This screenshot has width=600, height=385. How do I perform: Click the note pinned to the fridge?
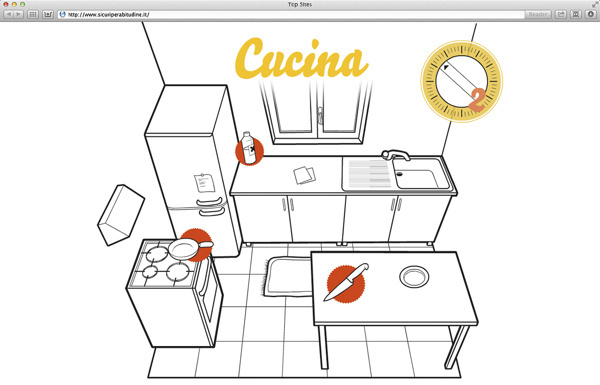(x=204, y=183)
